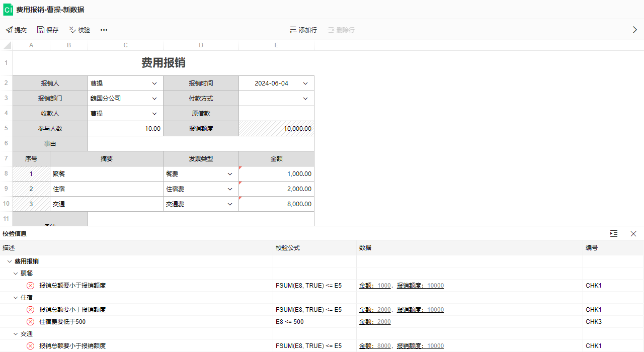This screenshot has width=644, height=352.
Task: Collapse the 费用报销 tree node
Action: 10,261
